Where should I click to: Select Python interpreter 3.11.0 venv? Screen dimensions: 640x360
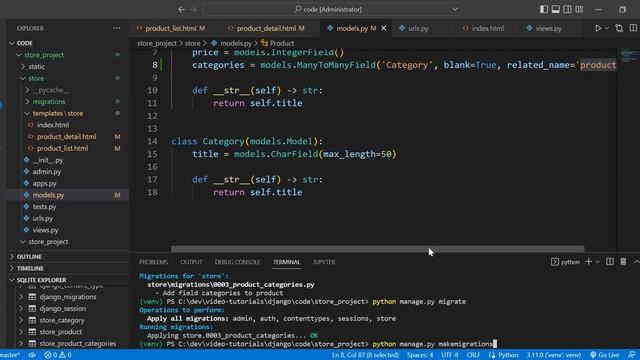(554, 355)
